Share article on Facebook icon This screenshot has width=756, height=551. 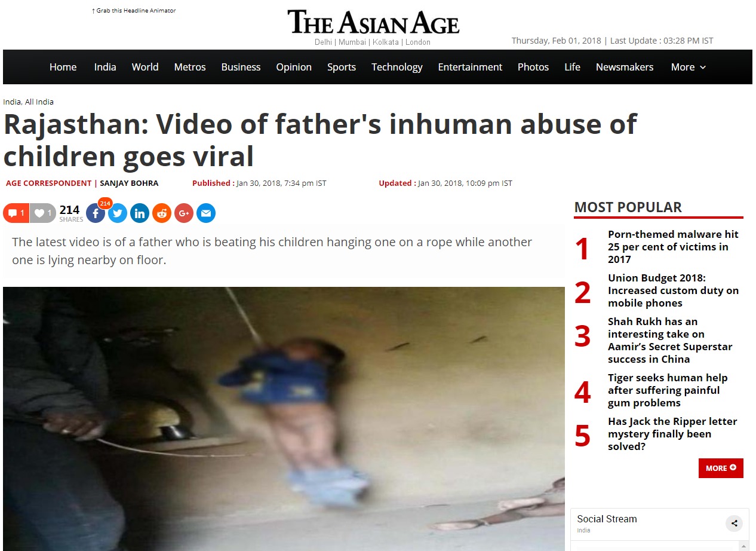(x=96, y=213)
